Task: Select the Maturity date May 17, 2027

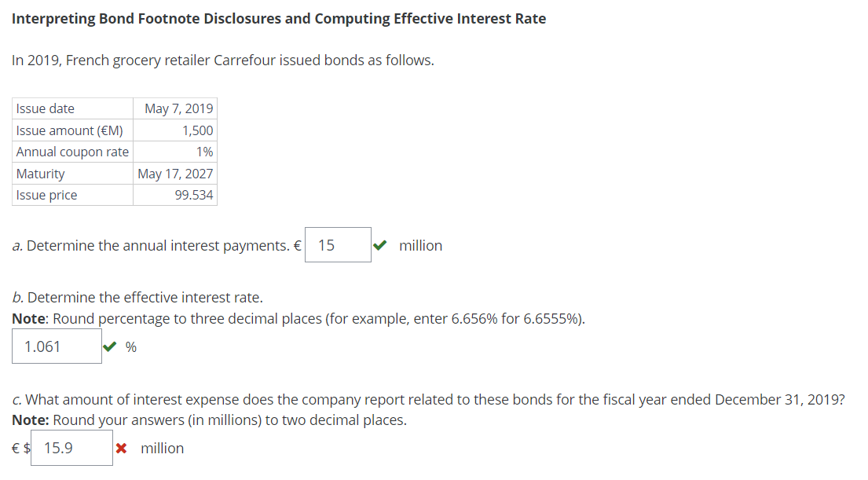Action: [174, 174]
